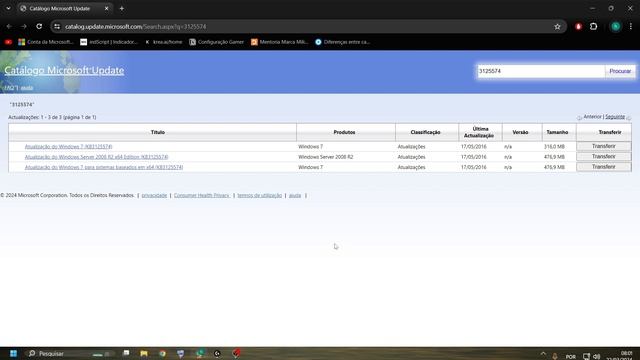The image size is (640, 360).
Task: Open the privacidade footer link
Action: pyautogui.click(x=154, y=196)
